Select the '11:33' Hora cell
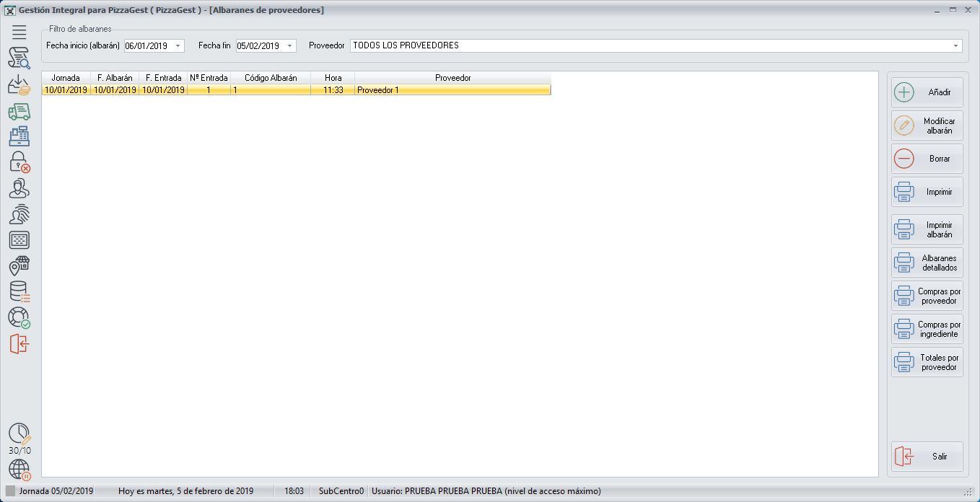Viewport: 980px width, 502px height. pyautogui.click(x=333, y=90)
